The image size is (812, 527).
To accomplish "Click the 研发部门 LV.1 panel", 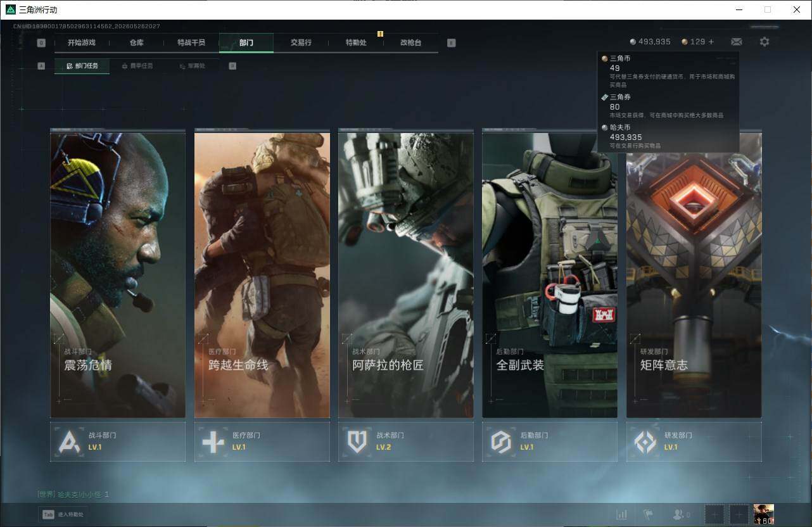I will tap(694, 441).
